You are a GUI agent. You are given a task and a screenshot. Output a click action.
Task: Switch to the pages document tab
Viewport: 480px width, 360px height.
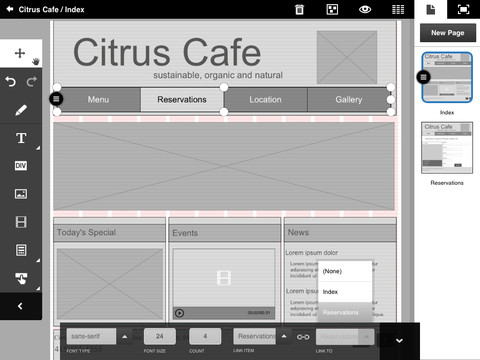coord(431,9)
